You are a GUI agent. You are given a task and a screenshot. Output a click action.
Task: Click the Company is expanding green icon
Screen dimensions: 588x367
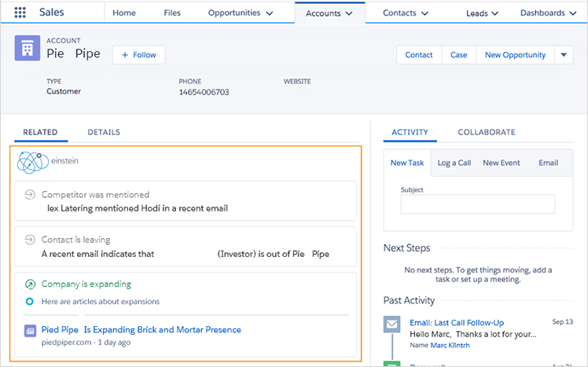click(x=30, y=284)
